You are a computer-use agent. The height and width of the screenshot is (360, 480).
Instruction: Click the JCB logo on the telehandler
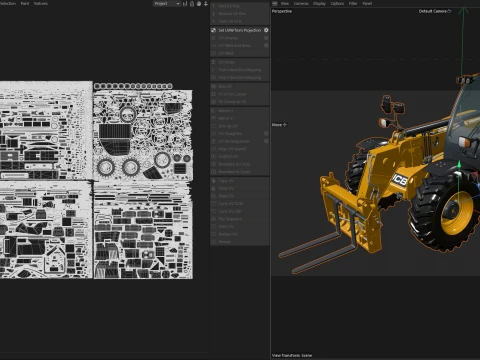click(x=399, y=180)
